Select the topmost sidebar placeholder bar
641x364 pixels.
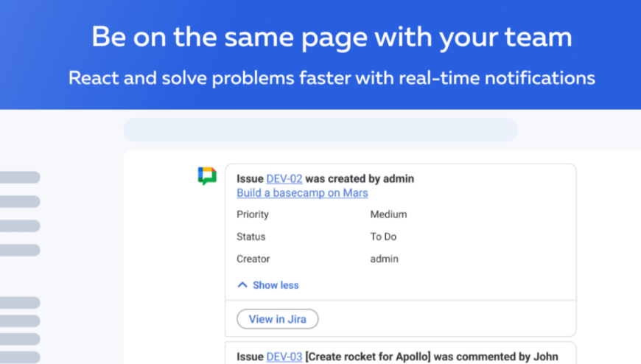tap(20, 177)
